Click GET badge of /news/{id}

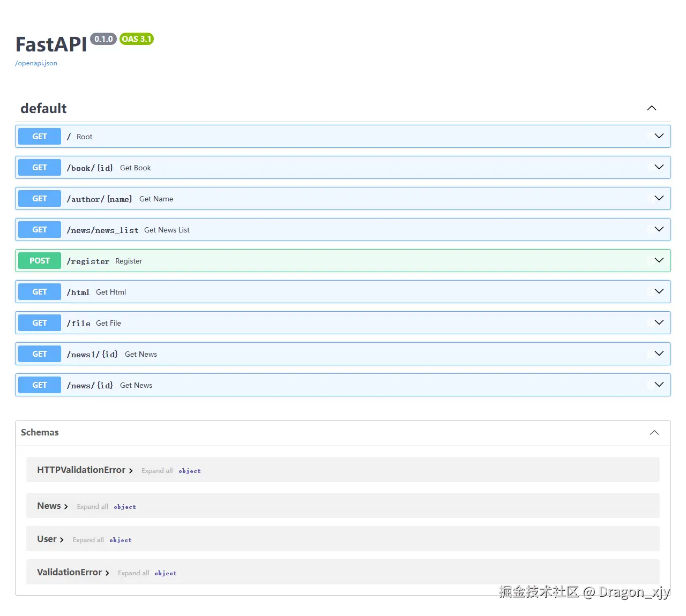click(40, 385)
